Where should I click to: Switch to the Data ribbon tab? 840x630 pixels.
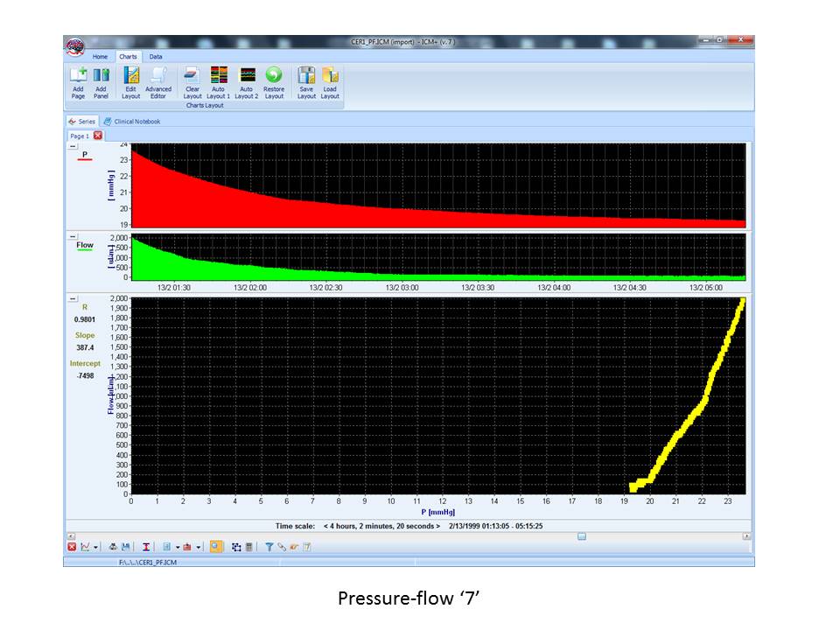click(155, 56)
